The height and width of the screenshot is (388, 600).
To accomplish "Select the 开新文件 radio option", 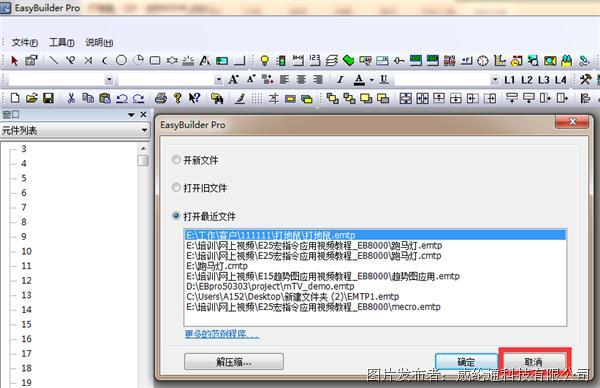I will [176, 160].
